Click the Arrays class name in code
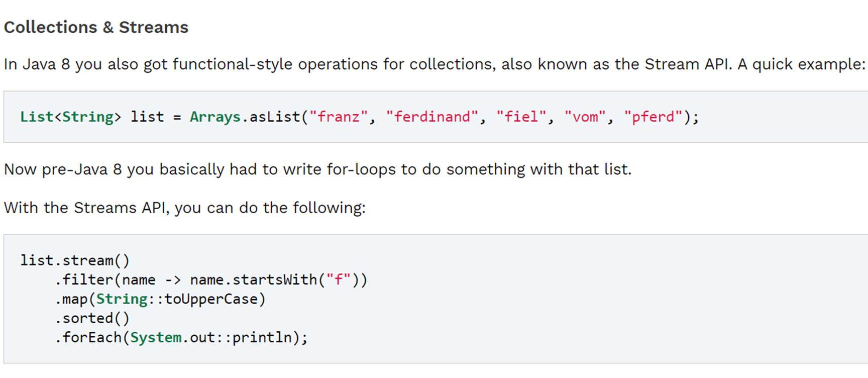 [x=215, y=117]
